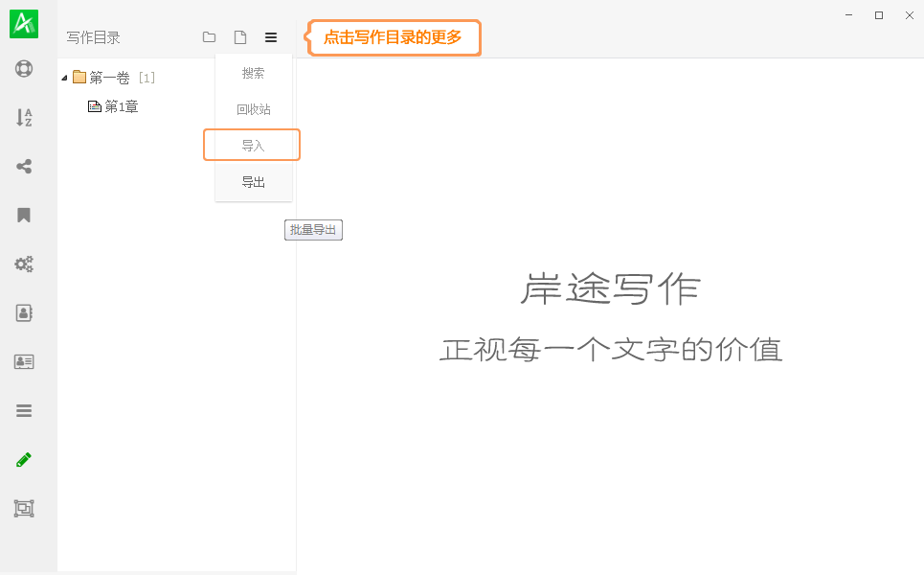Click the new document icon in 写作目录 header
The image size is (924, 575).
coord(240,37)
